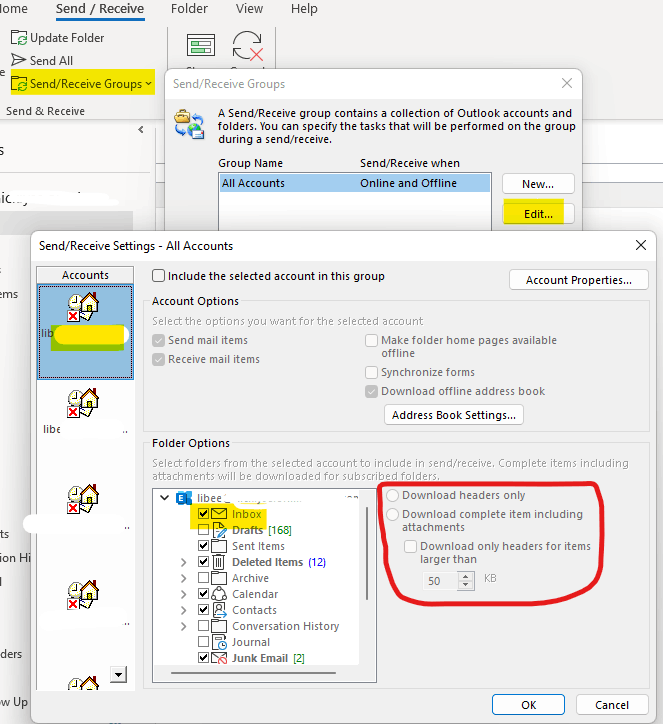Open the View ribbon tab
Screen dimensions: 663x724
[x=249, y=9]
